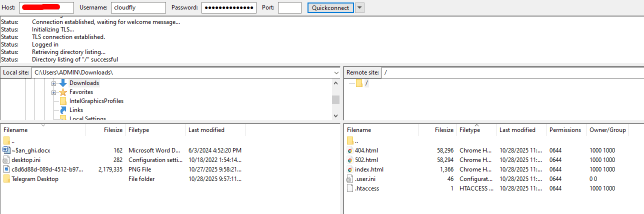Click the .user.ini configuration file icon

click(x=350, y=179)
